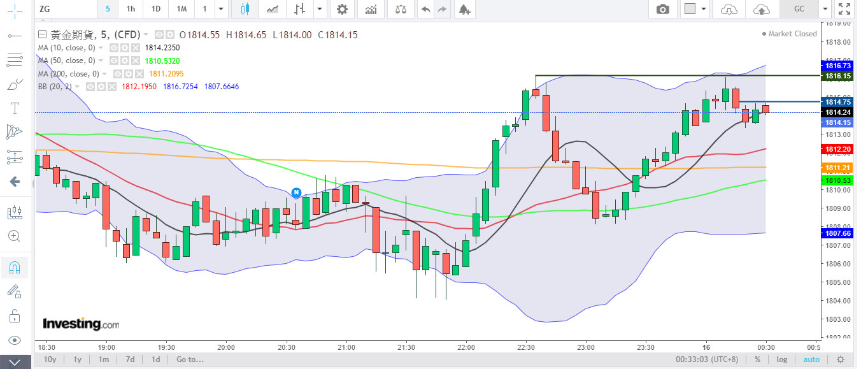Screen dimensions: 868x369
Task: Toggle the log scale option
Action: [781, 359]
